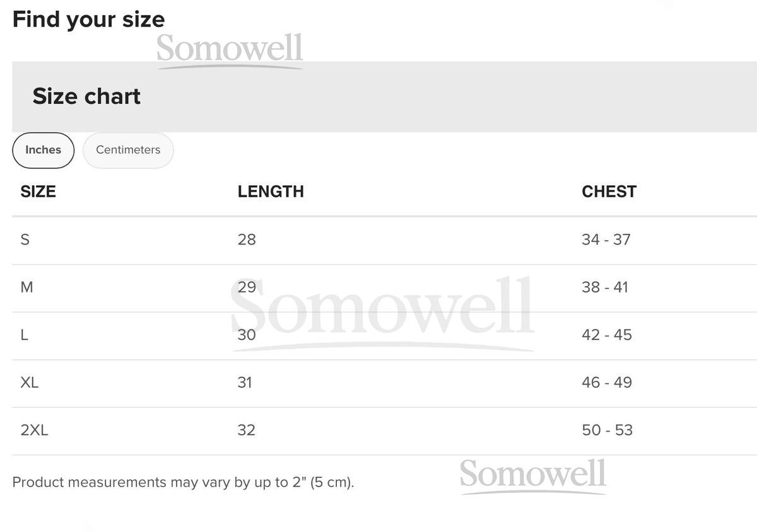The image size is (757, 532).
Task: Click chest range 38 - 41
Action: pyautogui.click(x=605, y=287)
